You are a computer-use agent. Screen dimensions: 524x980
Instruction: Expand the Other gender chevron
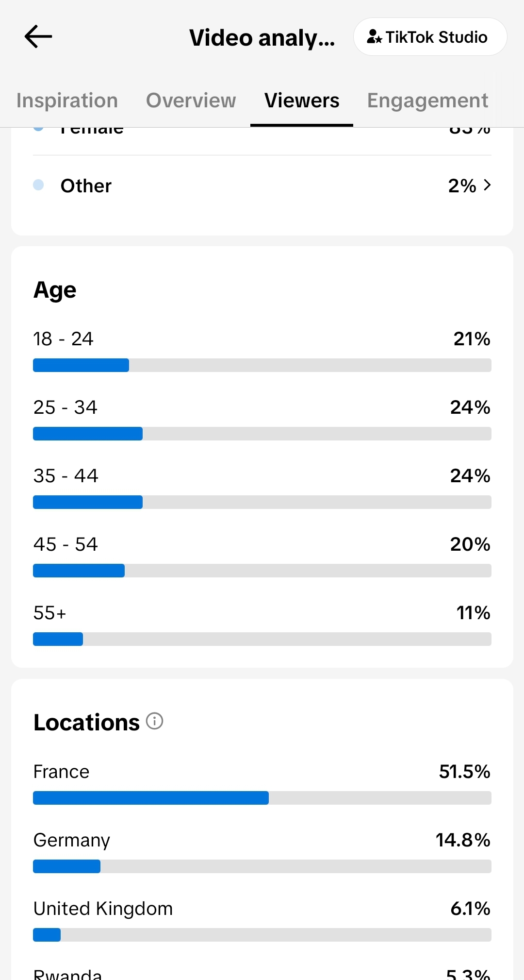pyautogui.click(x=487, y=185)
